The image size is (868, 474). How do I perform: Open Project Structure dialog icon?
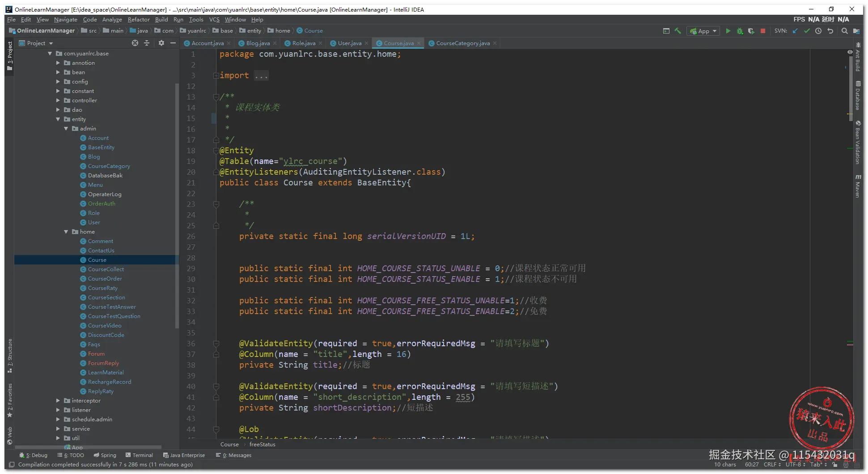click(x=856, y=31)
